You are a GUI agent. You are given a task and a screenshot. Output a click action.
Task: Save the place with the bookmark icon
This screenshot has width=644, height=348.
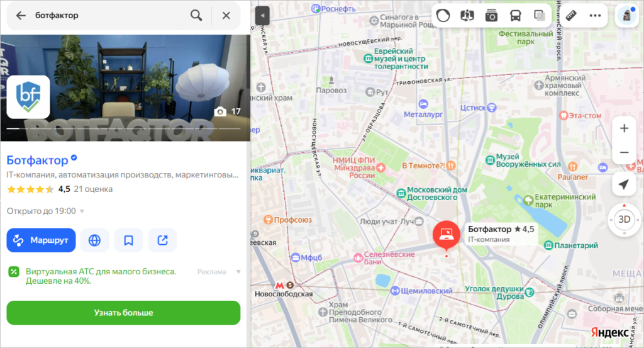[128, 240]
